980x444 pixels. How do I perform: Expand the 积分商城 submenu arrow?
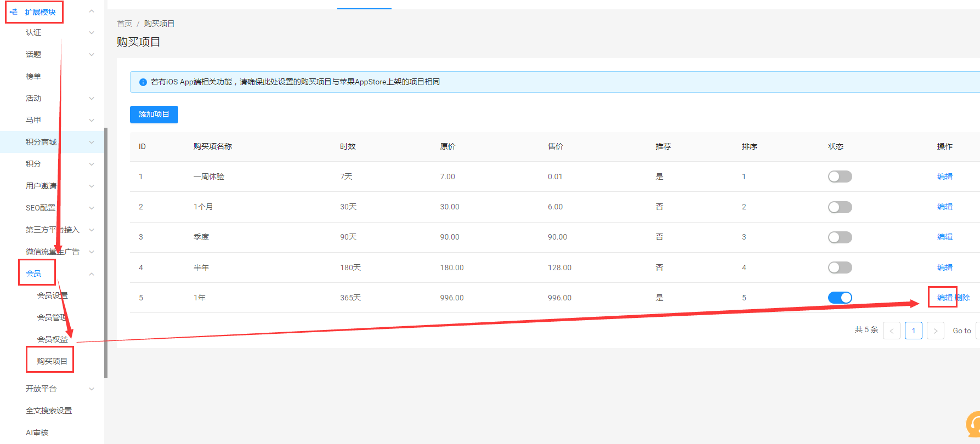92,143
